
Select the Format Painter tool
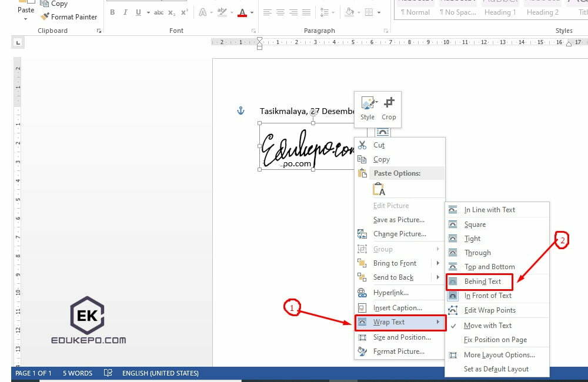click(x=69, y=16)
